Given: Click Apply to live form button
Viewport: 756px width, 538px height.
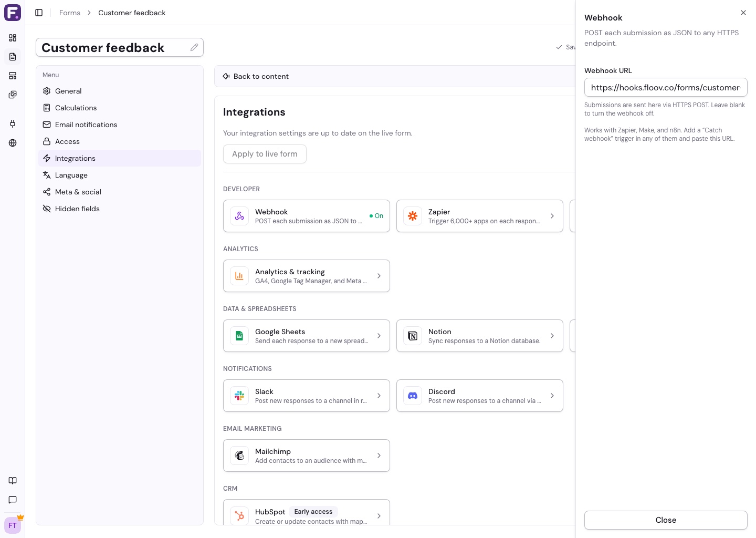Looking at the screenshot, I should tap(265, 154).
